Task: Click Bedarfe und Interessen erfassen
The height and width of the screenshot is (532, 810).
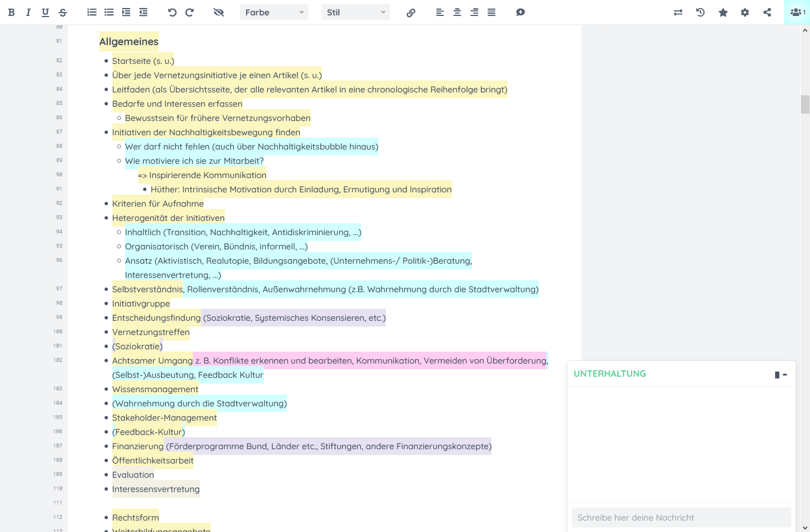Action: click(x=178, y=104)
